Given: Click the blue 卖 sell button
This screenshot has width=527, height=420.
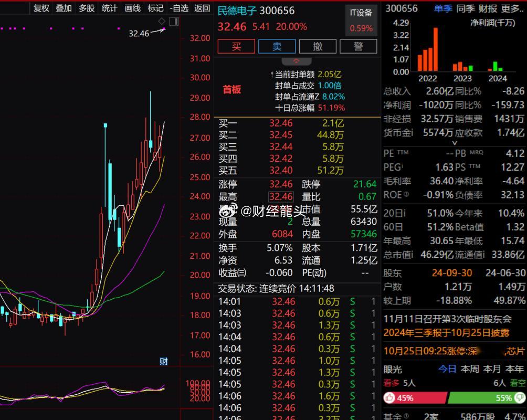Looking at the screenshot, I should pos(277,46).
